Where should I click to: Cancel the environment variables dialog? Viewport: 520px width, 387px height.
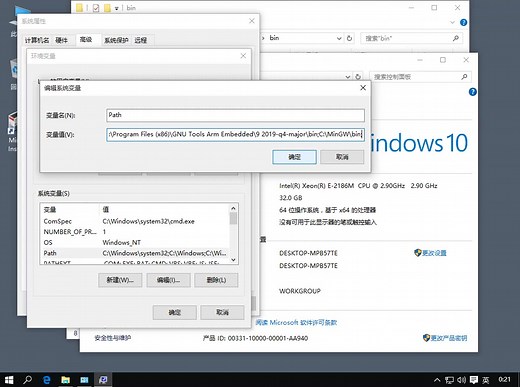pyautogui.click(x=222, y=312)
